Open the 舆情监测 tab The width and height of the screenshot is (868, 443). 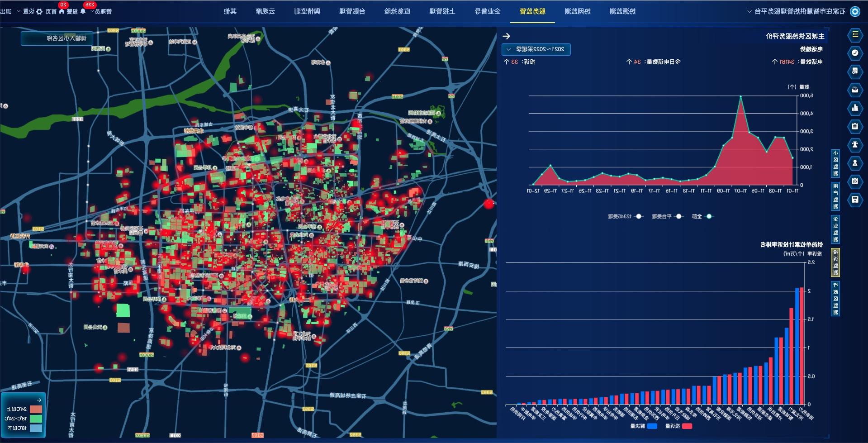coord(307,11)
